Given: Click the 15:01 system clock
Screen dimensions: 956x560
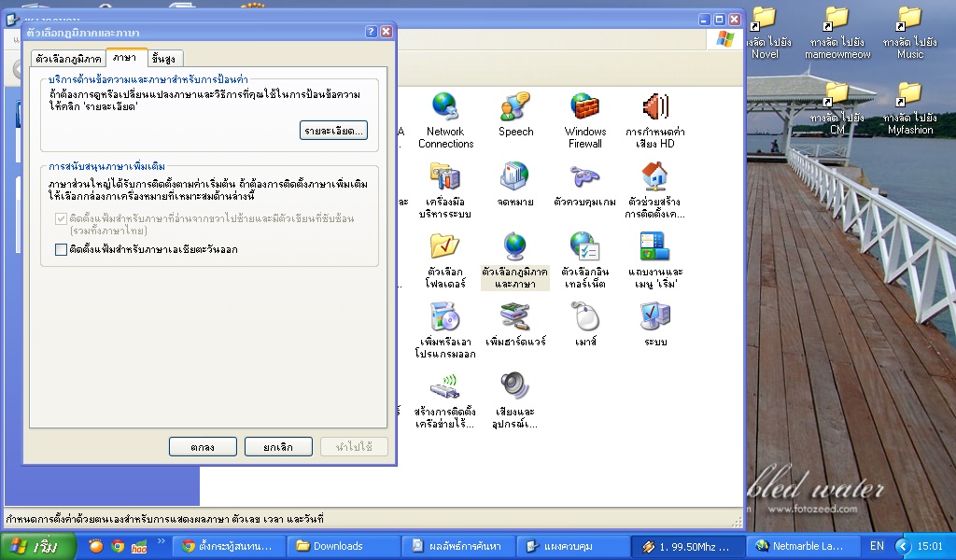Looking at the screenshot, I should [x=930, y=546].
